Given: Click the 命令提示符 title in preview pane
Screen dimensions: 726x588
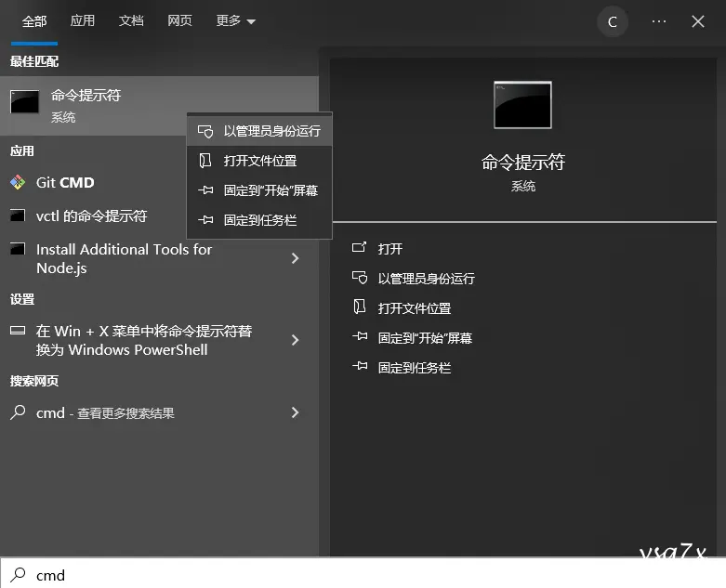Looking at the screenshot, I should 522,163.
